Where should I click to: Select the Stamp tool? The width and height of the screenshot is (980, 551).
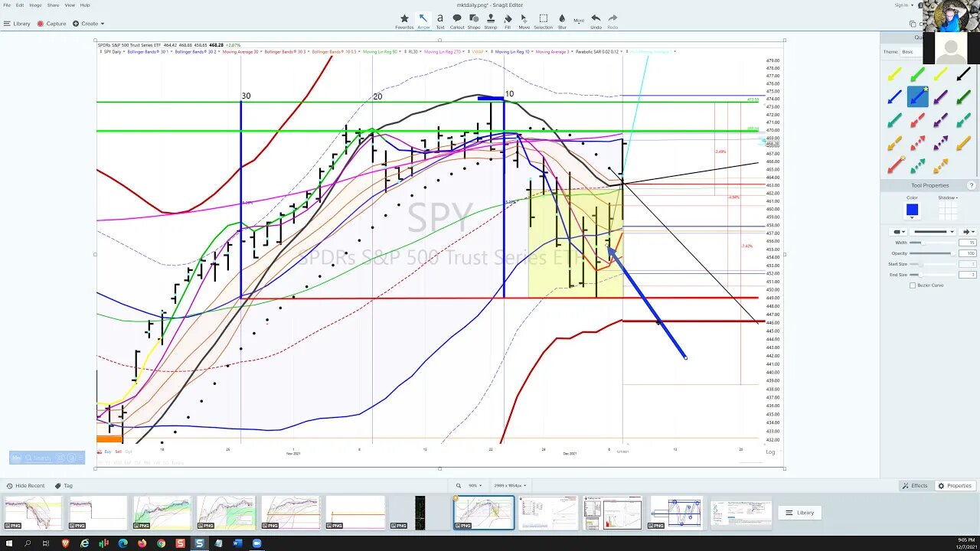[491, 21]
